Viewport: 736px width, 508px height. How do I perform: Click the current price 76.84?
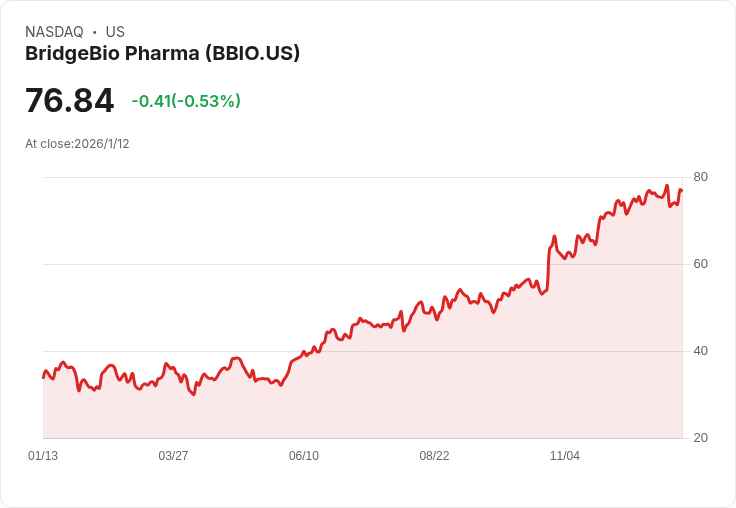pos(69,101)
